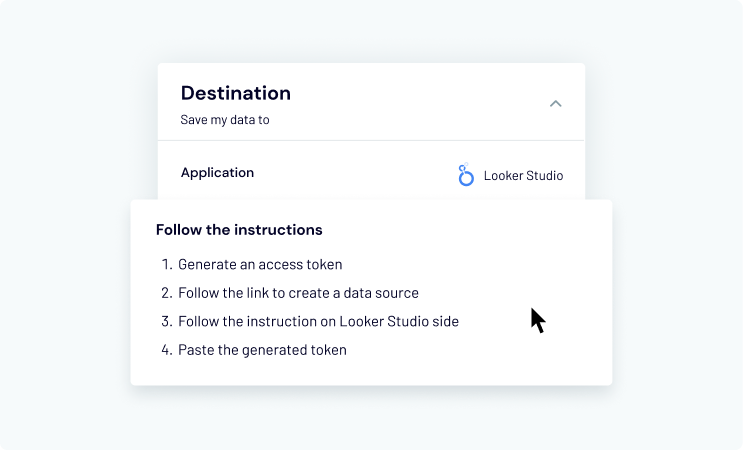The width and height of the screenshot is (743, 450).
Task: Select the "Paste the generated token" step
Action: click(262, 350)
